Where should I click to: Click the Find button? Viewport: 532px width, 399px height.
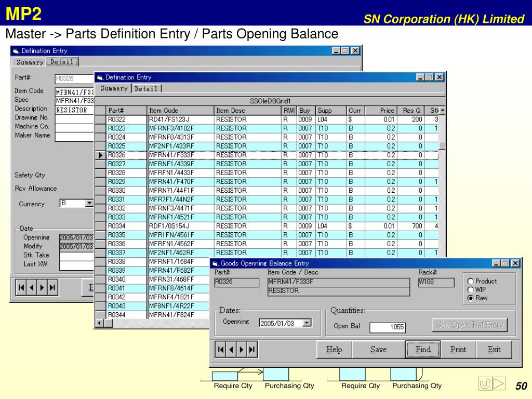(x=423, y=350)
